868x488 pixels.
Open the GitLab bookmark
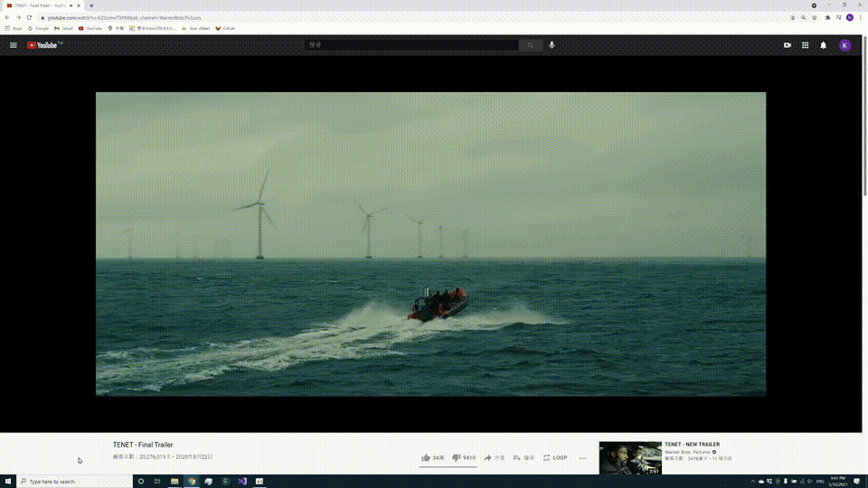[225, 28]
